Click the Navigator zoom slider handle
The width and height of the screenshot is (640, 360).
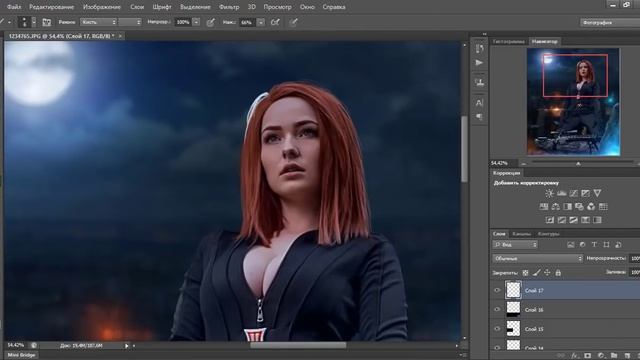click(578, 163)
